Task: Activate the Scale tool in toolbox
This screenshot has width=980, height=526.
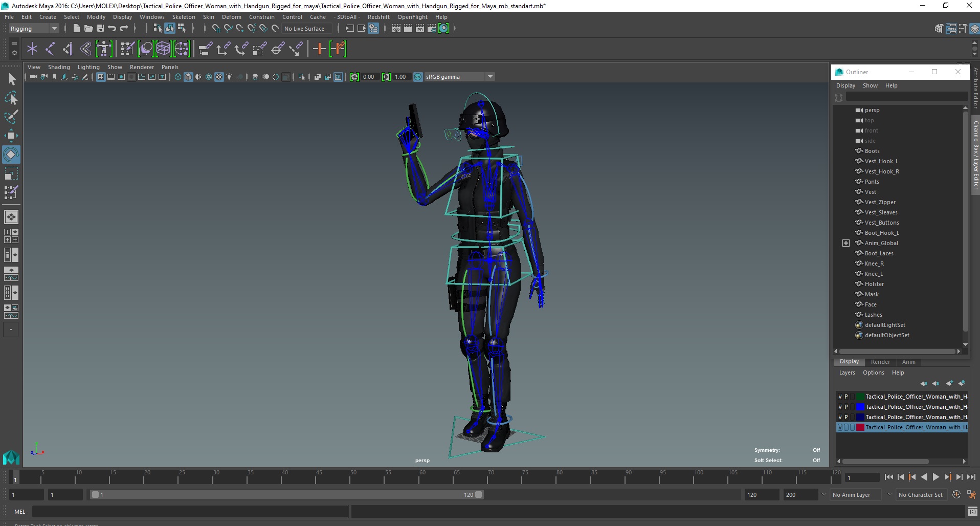Action: (11, 173)
